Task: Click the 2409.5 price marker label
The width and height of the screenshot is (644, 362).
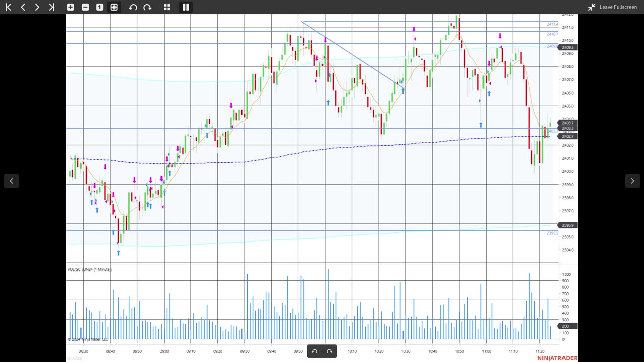Action: tap(568, 47)
